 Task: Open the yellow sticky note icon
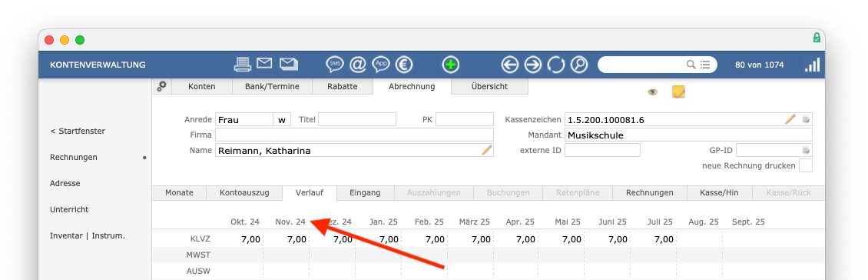click(x=678, y=92)
